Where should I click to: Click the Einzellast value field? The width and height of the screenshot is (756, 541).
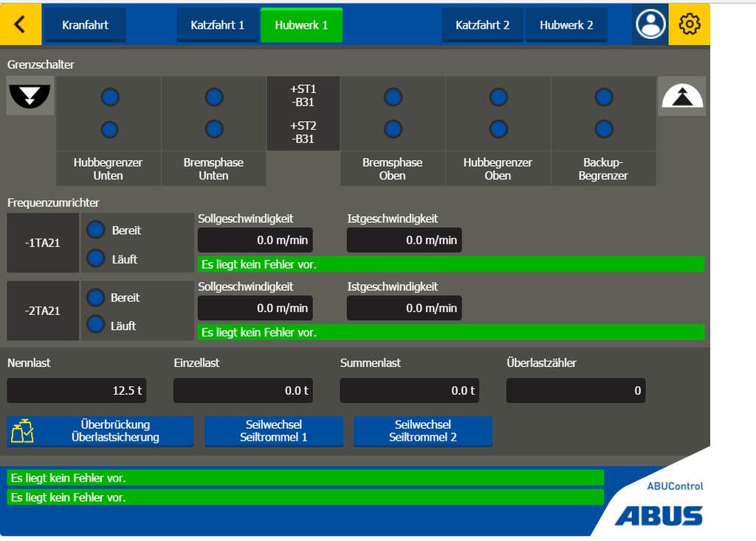tap(243, 390)
